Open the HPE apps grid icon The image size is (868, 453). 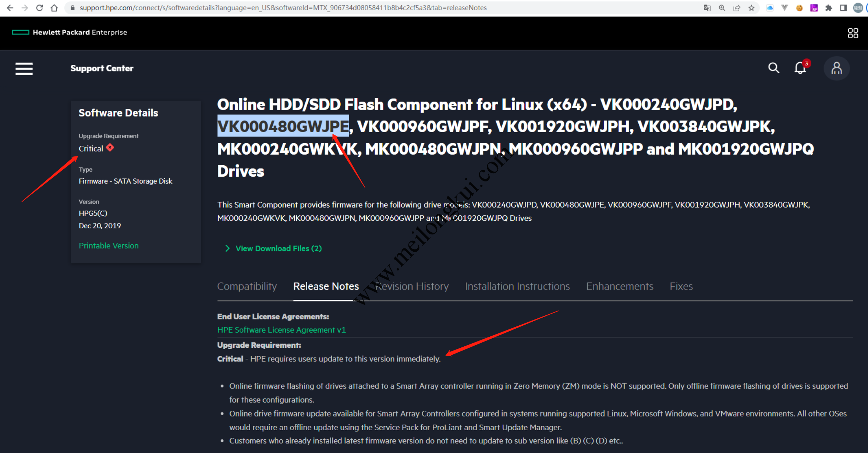point(853,33)
